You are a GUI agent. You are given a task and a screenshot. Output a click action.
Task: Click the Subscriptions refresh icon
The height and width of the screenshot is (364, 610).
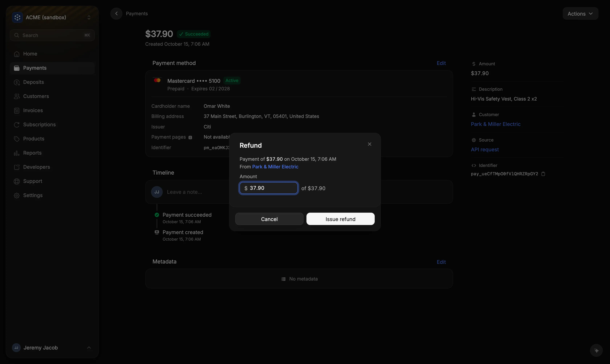(x=17, y=125)
